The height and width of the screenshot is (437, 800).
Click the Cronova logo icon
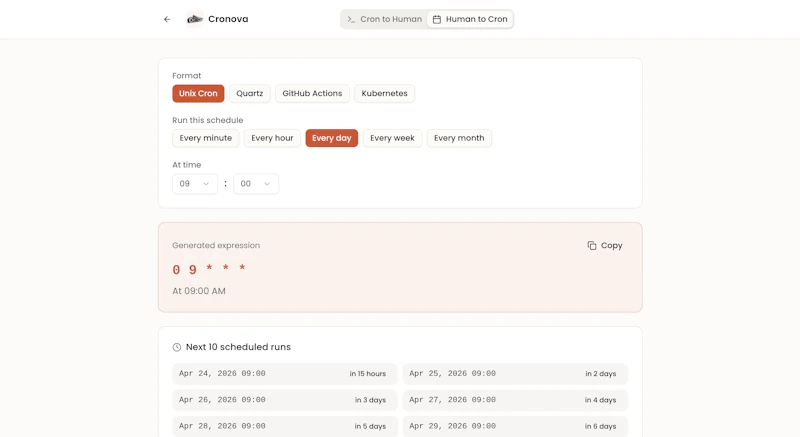pos(194,19)
